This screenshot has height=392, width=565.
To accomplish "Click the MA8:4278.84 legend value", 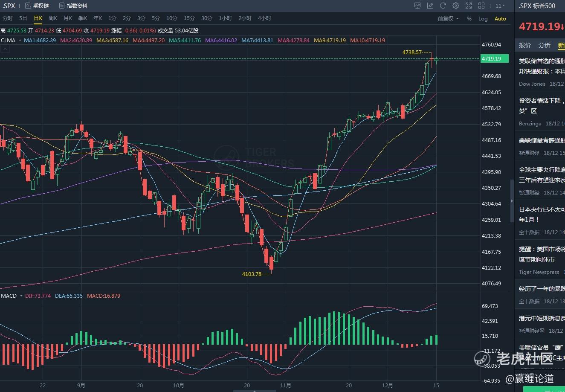I will coord(293,41).
